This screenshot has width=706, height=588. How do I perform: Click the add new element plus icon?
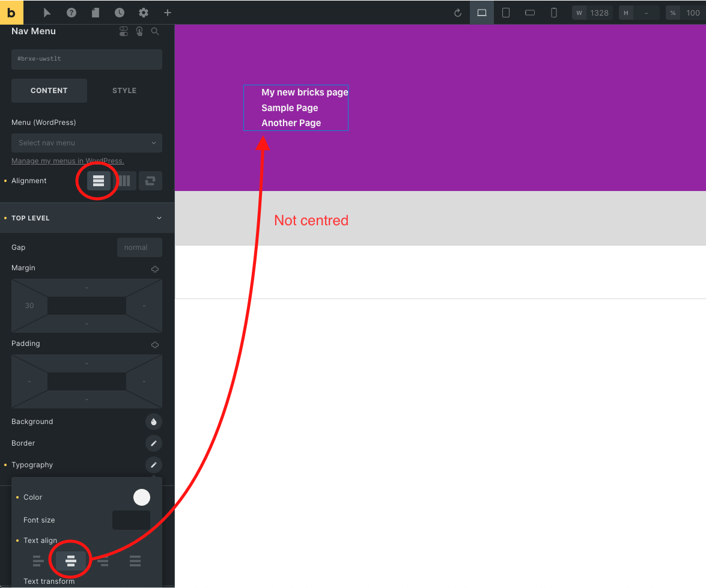pyautogui.click(x=167, y=12)
